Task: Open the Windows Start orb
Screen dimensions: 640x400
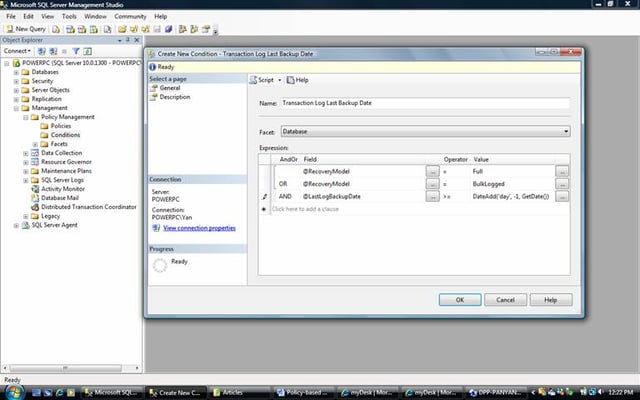Action: coord(15,393)
